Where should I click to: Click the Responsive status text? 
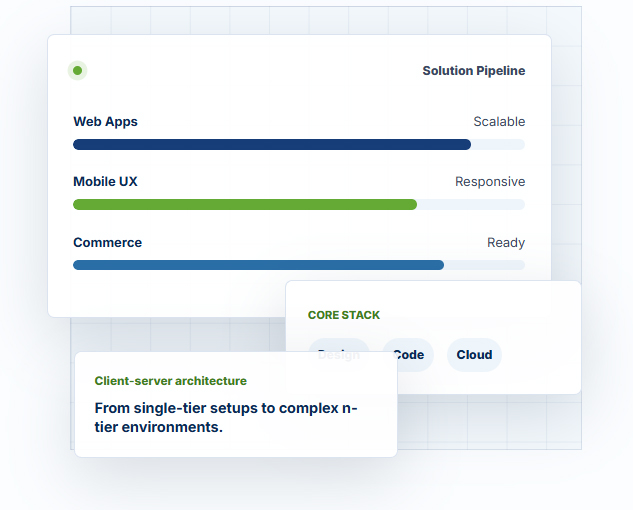tap(490, 182)
